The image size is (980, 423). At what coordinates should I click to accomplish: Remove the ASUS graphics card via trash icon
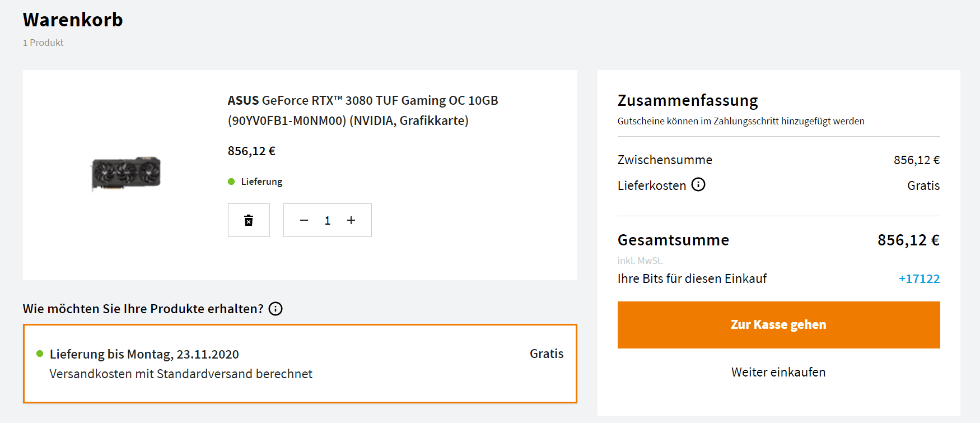pos(249,220)
